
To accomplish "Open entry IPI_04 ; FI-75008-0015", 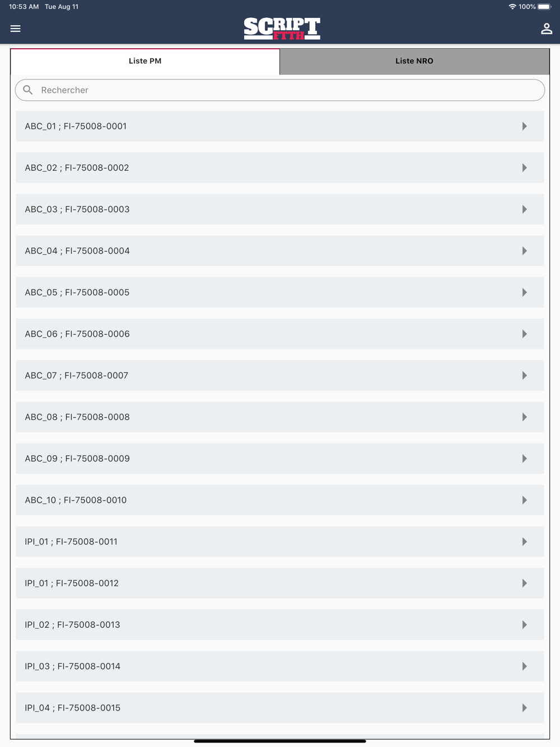I will 280,708.
